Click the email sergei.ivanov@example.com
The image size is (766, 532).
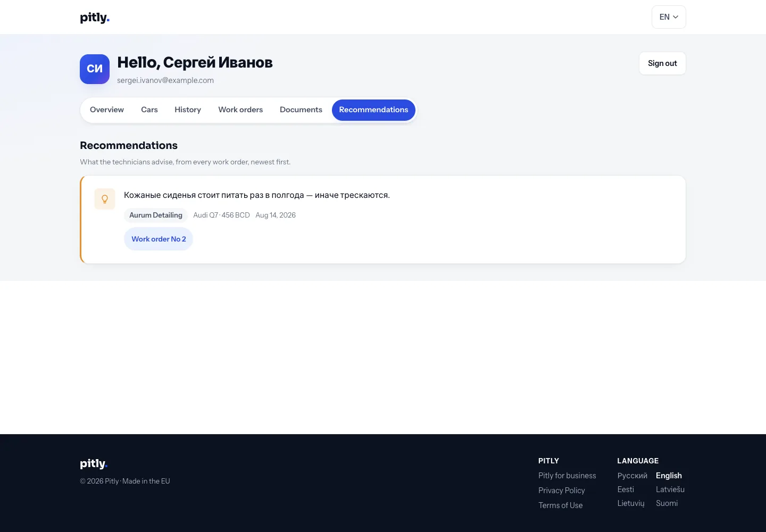pos(165,80)
